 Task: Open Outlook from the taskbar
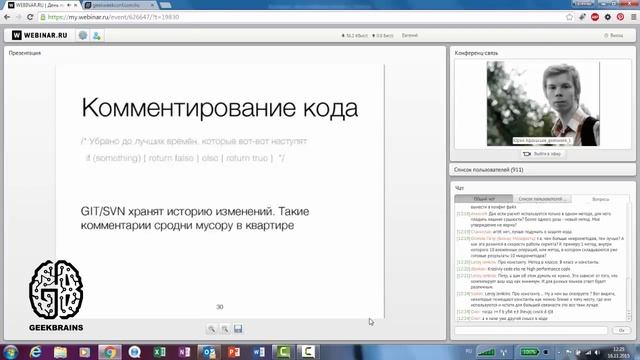point(209,352)
